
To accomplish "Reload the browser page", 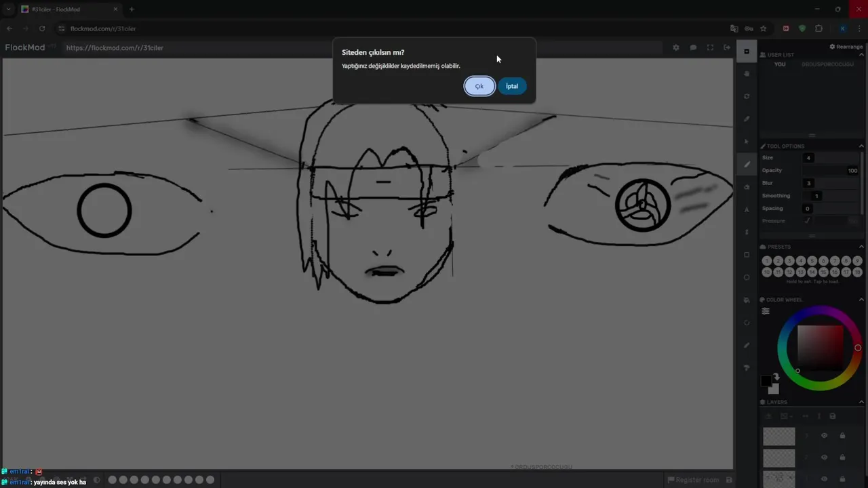I will (42, 28).
